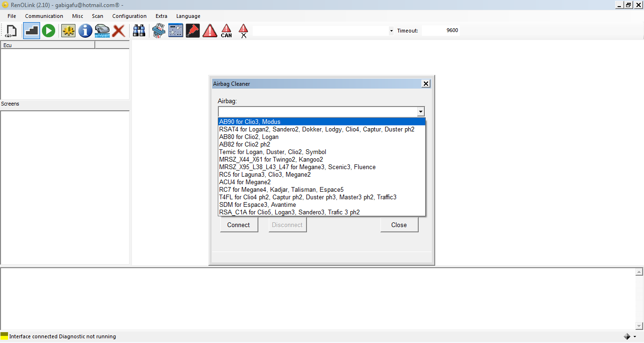
Task: Click the arrow icon at status bar right
Action: pyautogui.click(x=627, y=336)
